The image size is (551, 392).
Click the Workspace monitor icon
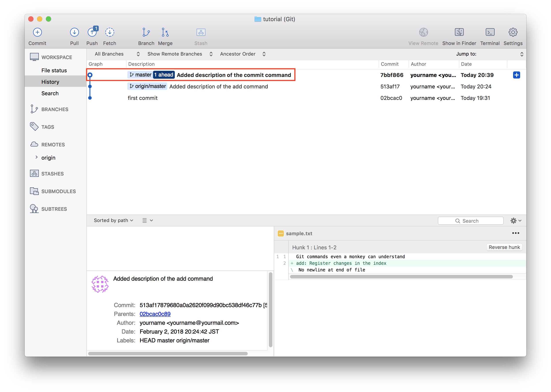pos(34,57)
